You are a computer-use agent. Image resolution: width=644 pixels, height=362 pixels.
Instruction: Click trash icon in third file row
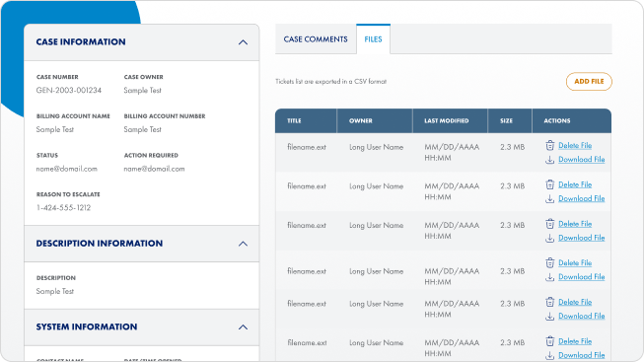tap(550, 224)
